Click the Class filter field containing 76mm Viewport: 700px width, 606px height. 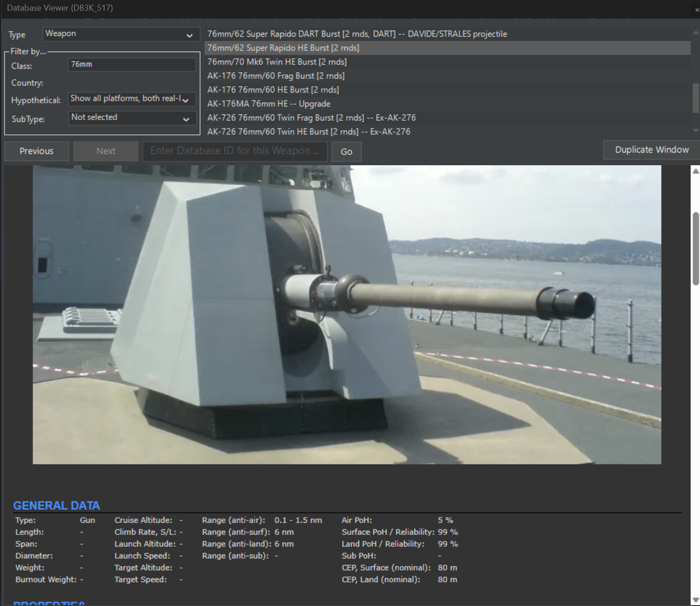(x=132, y=64)
